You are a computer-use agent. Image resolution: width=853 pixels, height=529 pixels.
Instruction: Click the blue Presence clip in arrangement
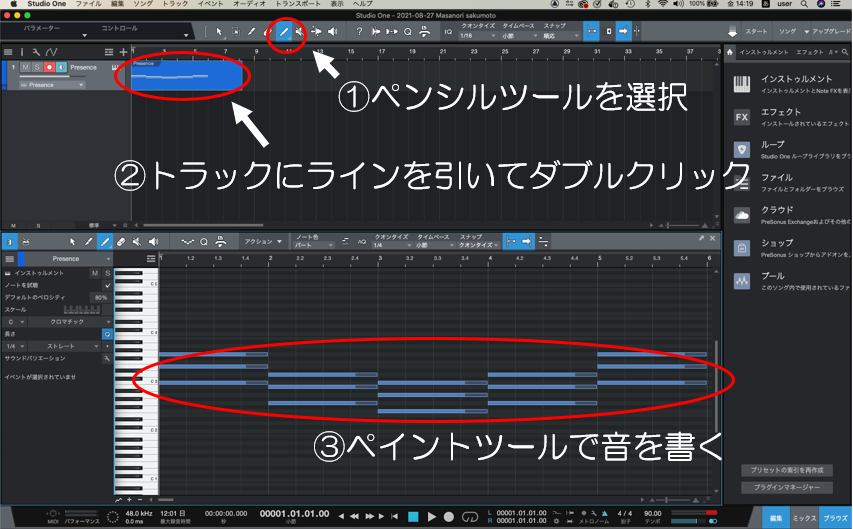[x=187, y=75]
